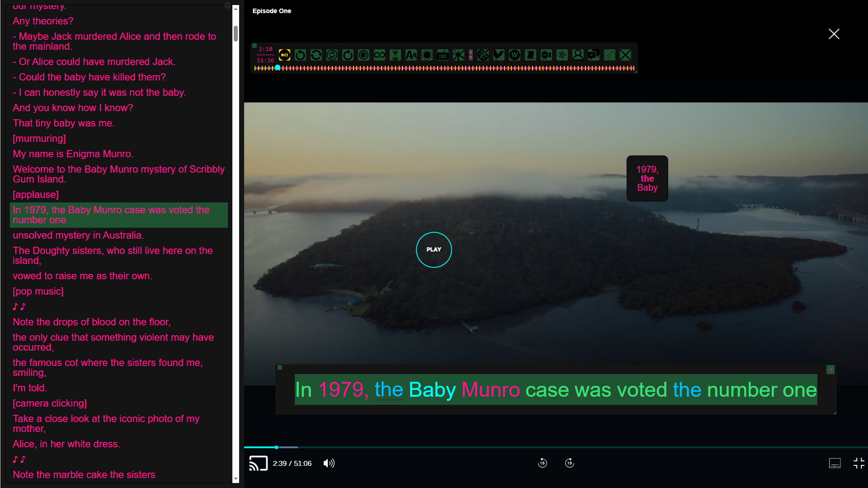Click the yellow play/pause toolbar icon
868x488 pixels.
(x=284, y=55)
